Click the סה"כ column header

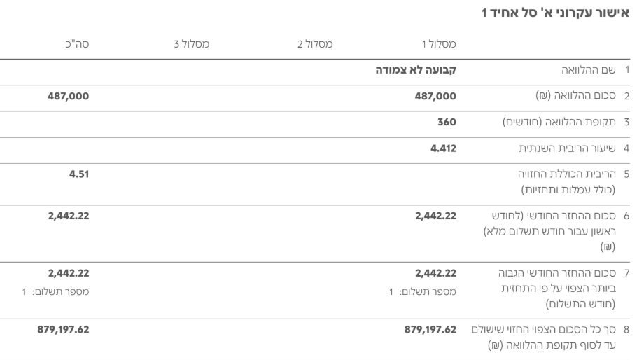coord(75,45)
